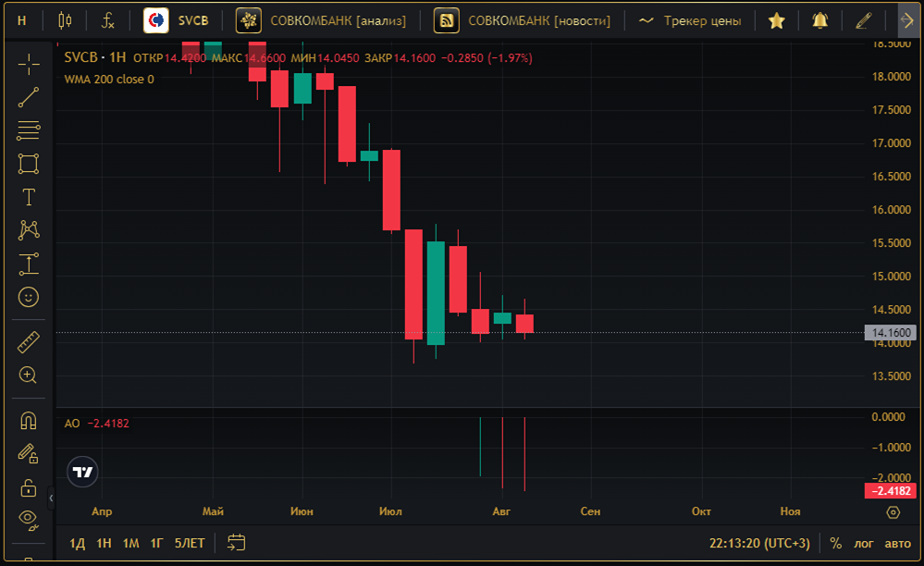Select the crosshair cursor tool
Screen dimensions: 924x566
point(29,64)
